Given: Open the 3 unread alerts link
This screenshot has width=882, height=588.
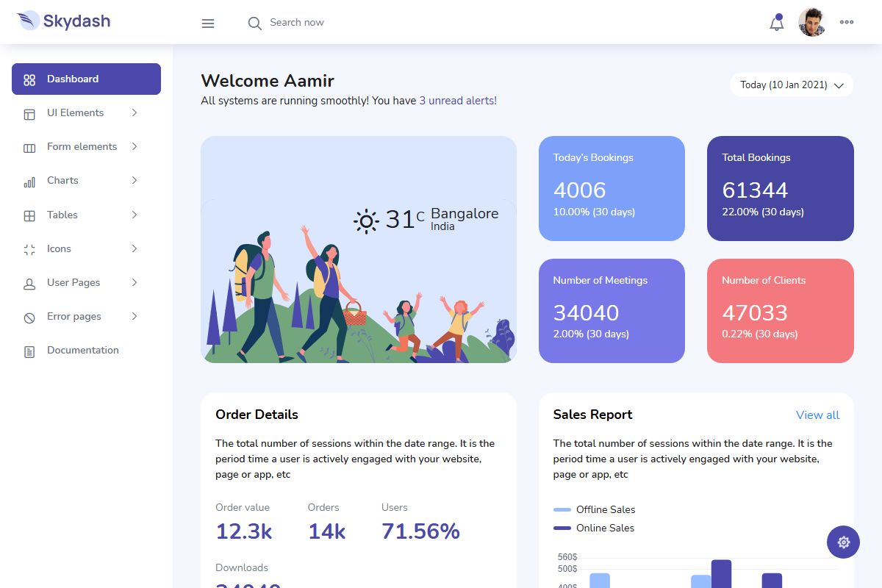Looking at the screenshot, I should (458, 101).
